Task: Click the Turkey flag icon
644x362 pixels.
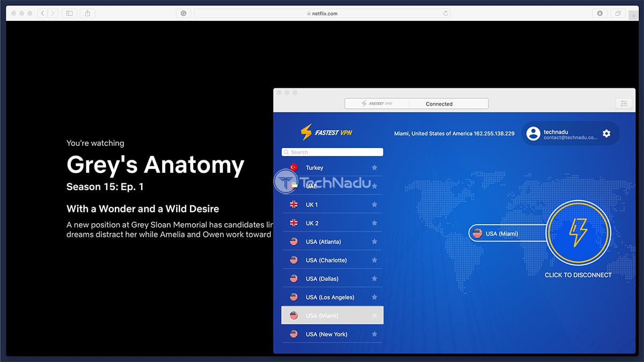Action: tap(294, 168)
